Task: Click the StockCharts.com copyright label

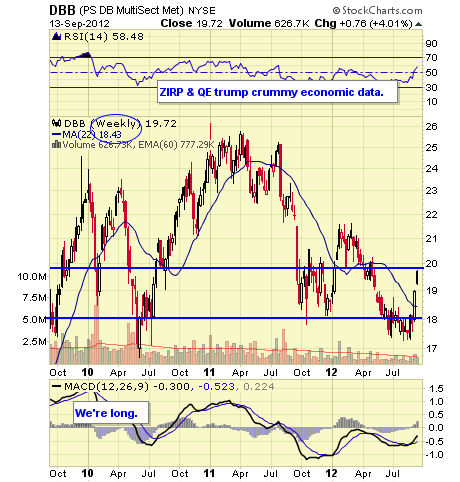Action: click(x=377, y=11)
